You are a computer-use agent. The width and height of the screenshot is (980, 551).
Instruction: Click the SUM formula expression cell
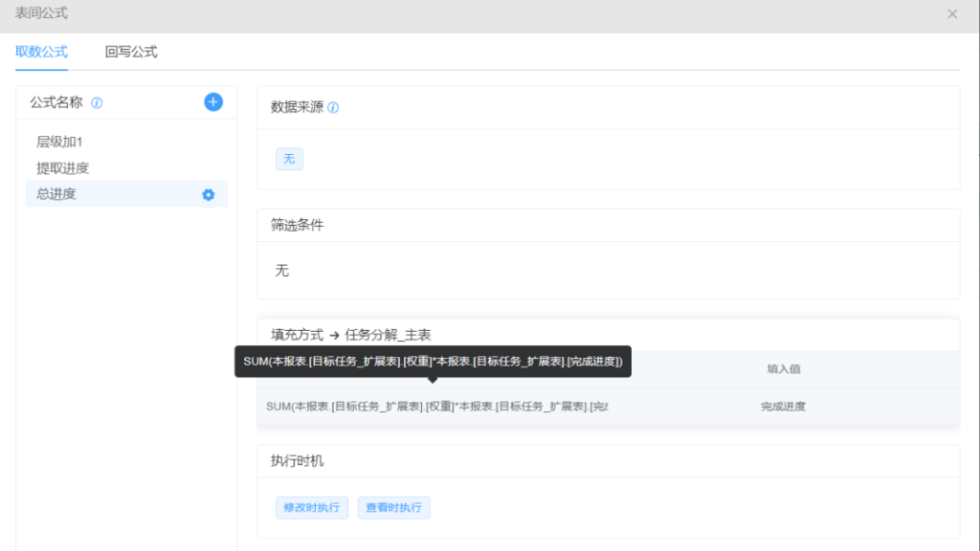coord(436,407)
